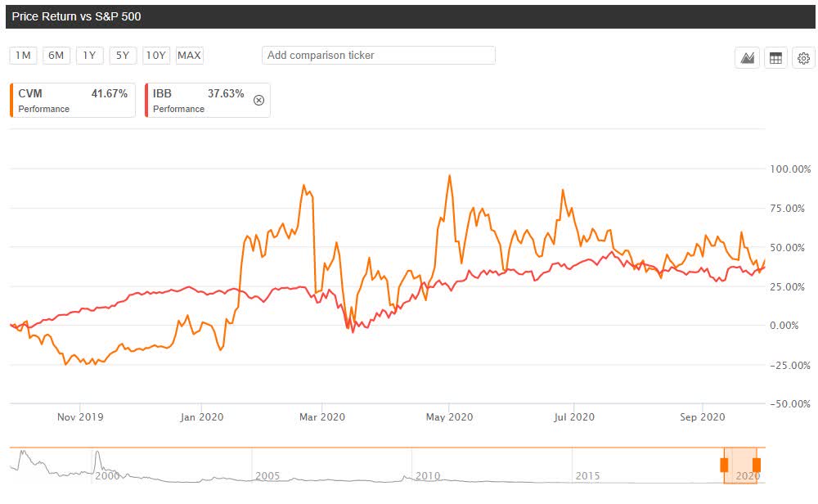Choose the 10Y time range
The image size is (818, 504).
(155, 56)
